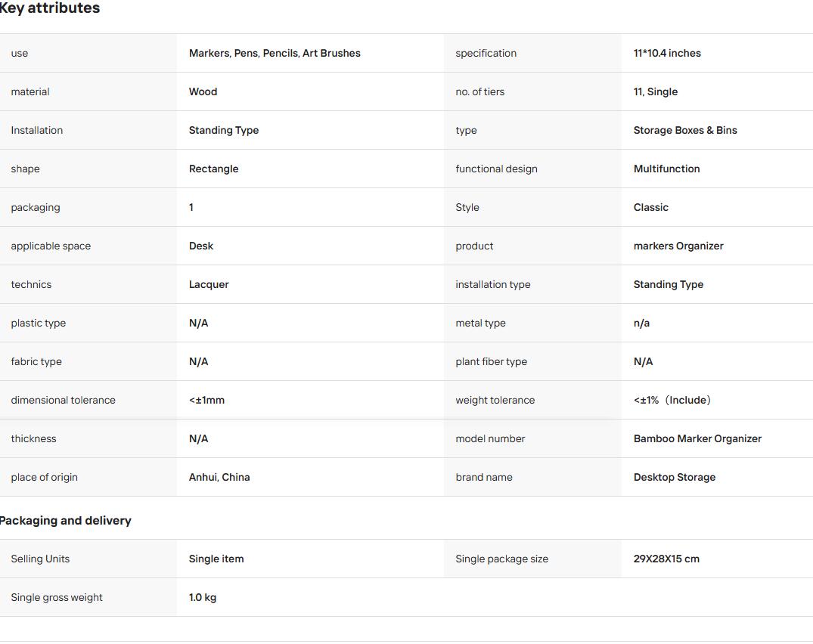Click the '1.0 kg' gross weight value
The width and height of the screenshot is (813, 644).
click(202, 597)
